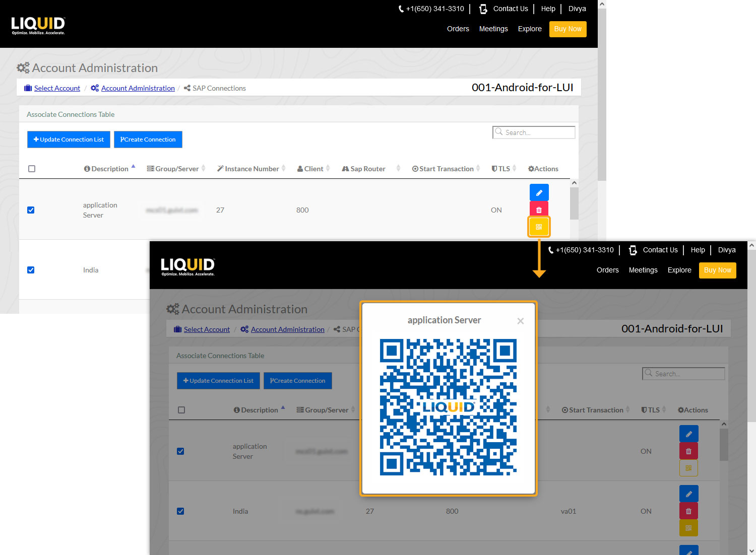Show QR code for the India connection

click(688, 528)
